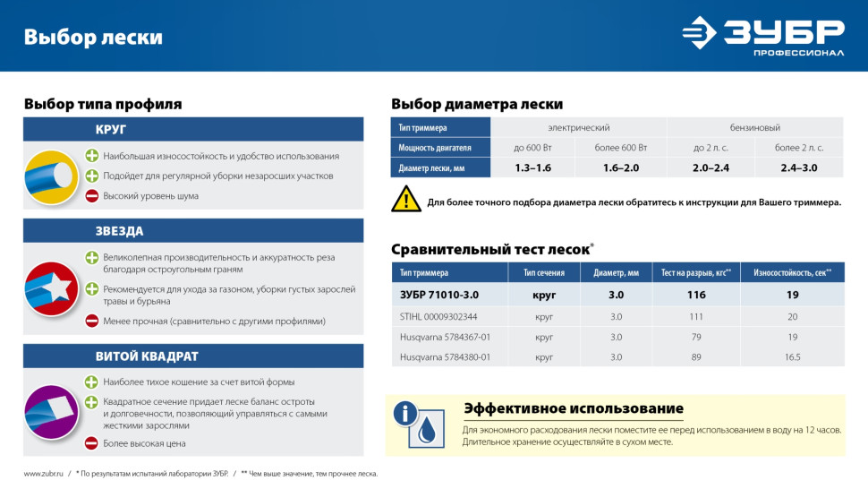Screen dimensions: 868x489
Task: Click plus icon beside 'Подойдет для регулярной уборки'
Action: (x=92, y=176)
